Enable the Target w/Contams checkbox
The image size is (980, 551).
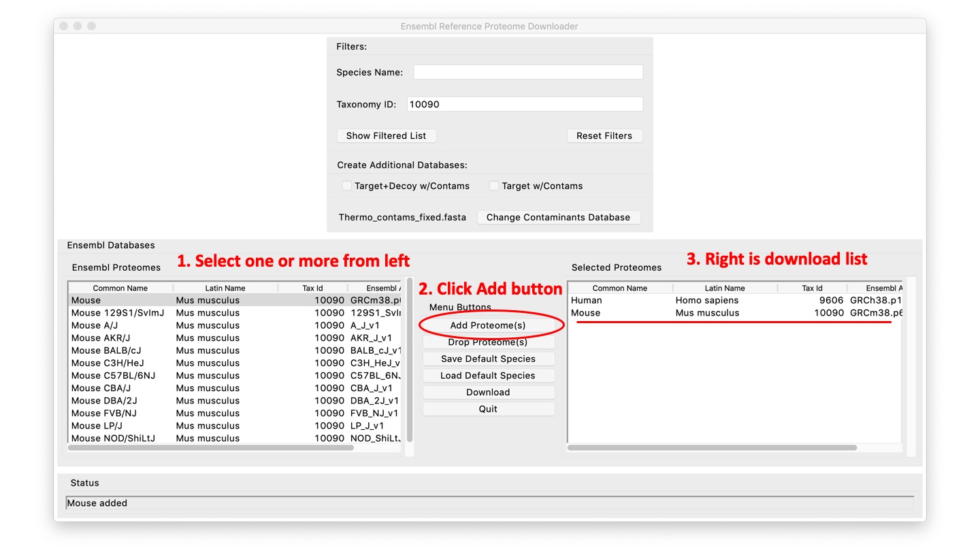494,186
